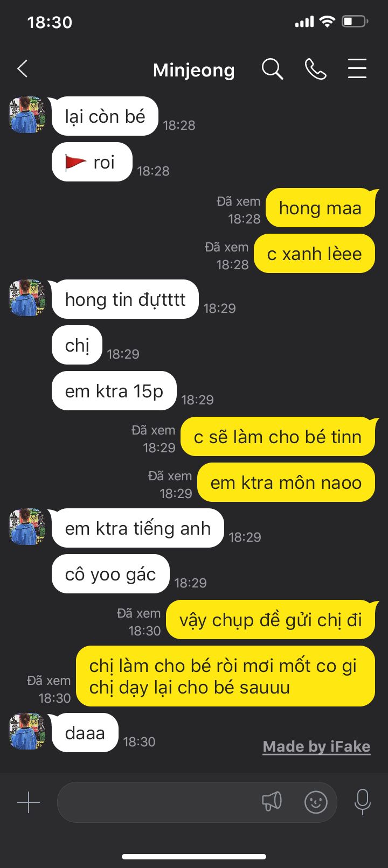Tap the 'c xanh lèee' yellow bubble
Image resolution: width=388 pixels, height=868 pixels.
(x=314, y=254)
